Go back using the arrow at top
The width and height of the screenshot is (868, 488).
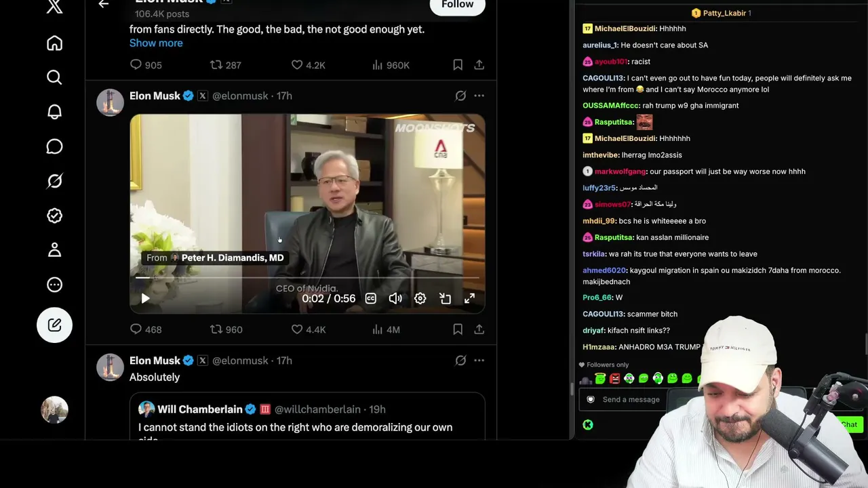pyautogui.click(x=104, y=4)
